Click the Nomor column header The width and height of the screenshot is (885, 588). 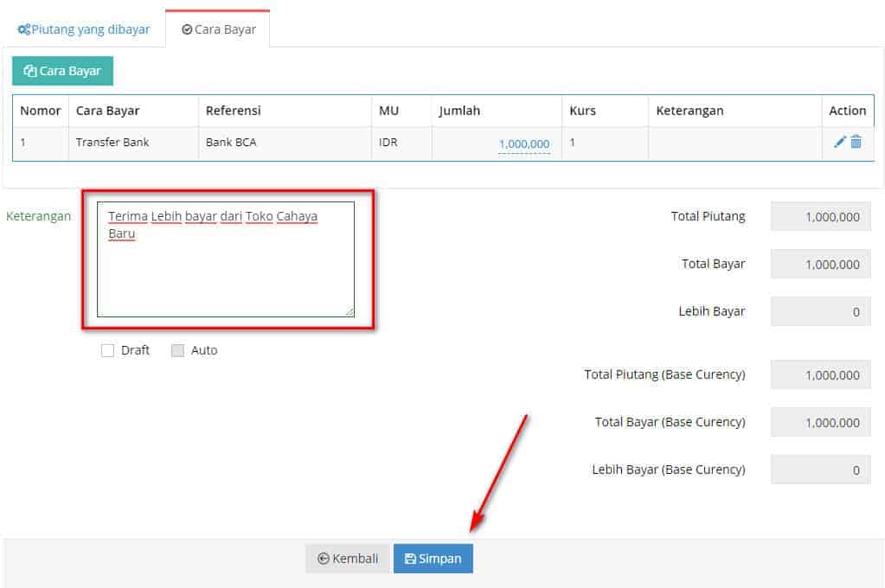(40, 111)
